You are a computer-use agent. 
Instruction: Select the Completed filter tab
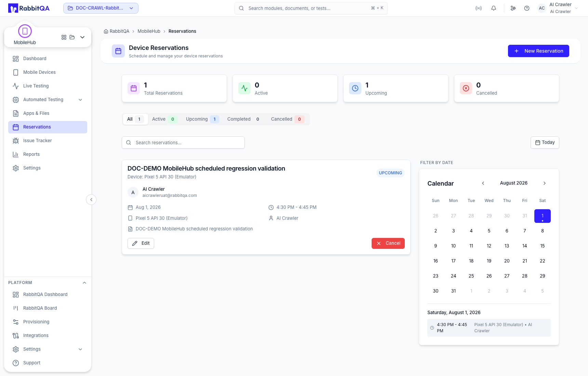[244, 119]
